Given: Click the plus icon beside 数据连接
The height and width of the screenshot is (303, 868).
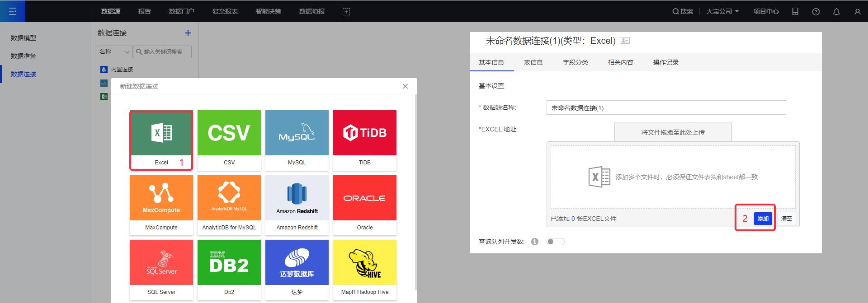Looking at the screenshot, I should pyautogui.click(x=188, y=33).
